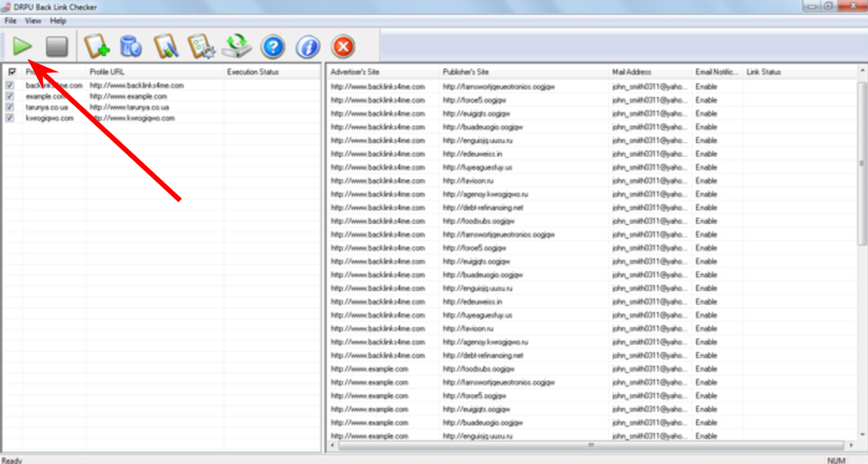Uncheck the example.com profile checkbox
The height and width of the screenshot is (464, 868).
(x=10, y=96)
